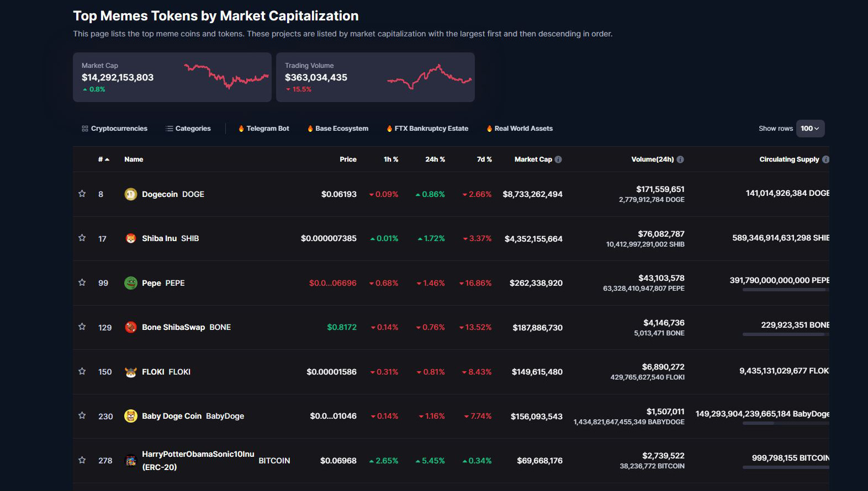Open the Telegram Bot category
This screenshot has height=491, width=868.
point(264,129)
